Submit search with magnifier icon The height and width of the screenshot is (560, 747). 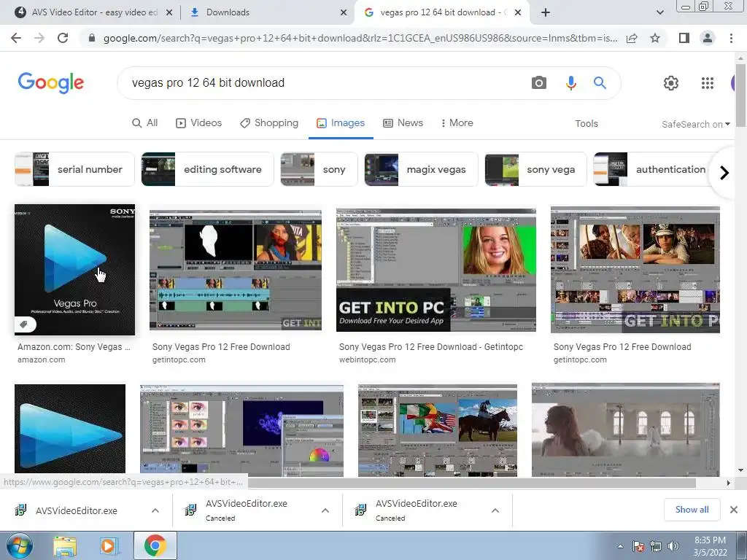pos(600,83)
